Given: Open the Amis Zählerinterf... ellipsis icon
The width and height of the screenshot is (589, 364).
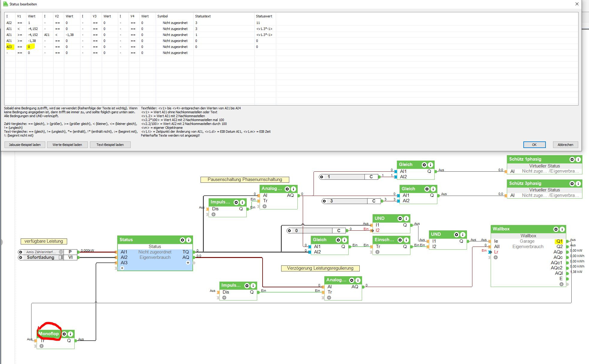Looking at the screenshot, I should pyautogui.click(x=61, y=252).
